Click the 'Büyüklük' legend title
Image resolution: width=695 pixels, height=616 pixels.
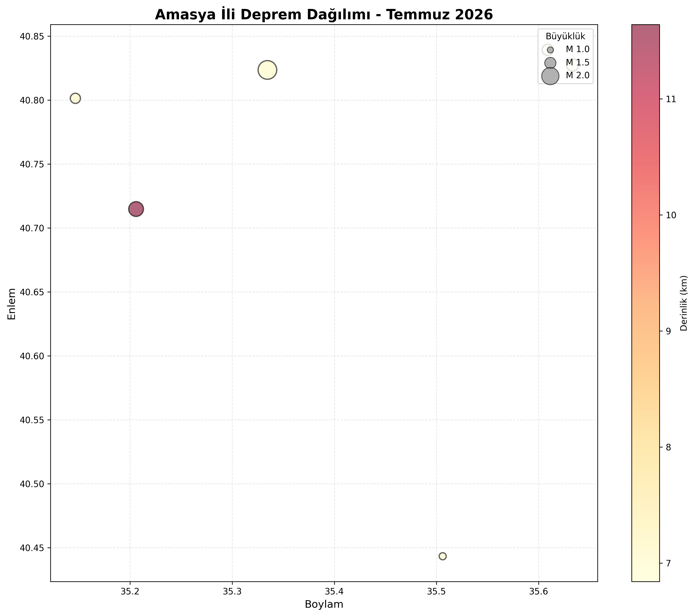[565, 36]
